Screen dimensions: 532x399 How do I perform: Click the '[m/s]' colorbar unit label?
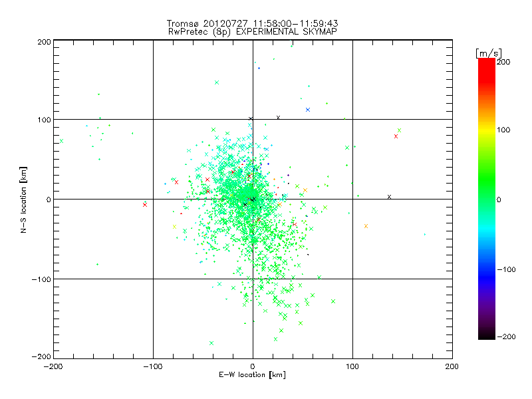[489, 53]
